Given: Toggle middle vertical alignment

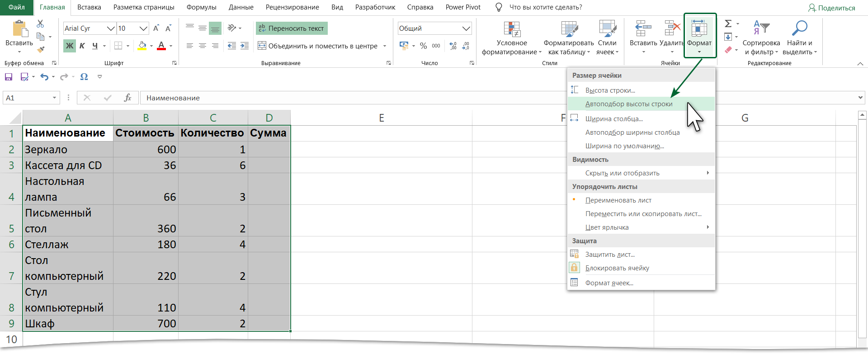Looking at the screenshot, I should (203, 28).
